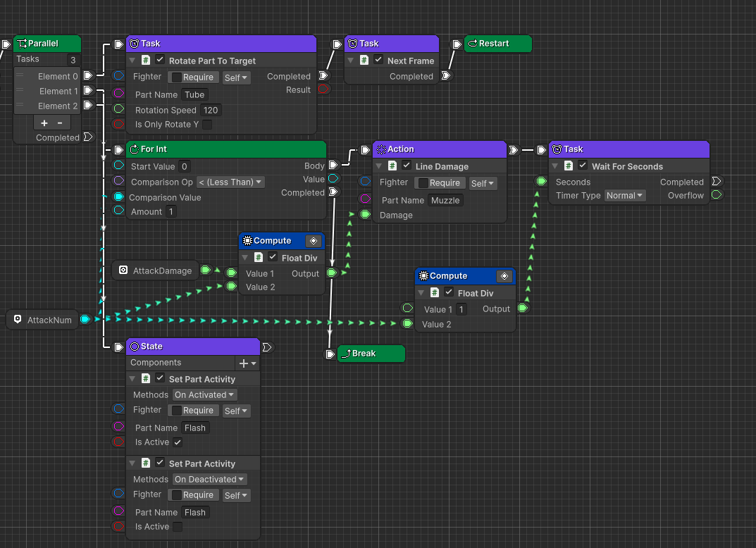Toggle Require checkbox in the Line Damage node
The image size is (756, 548).
pyautogui.click(x=422, y=183)
